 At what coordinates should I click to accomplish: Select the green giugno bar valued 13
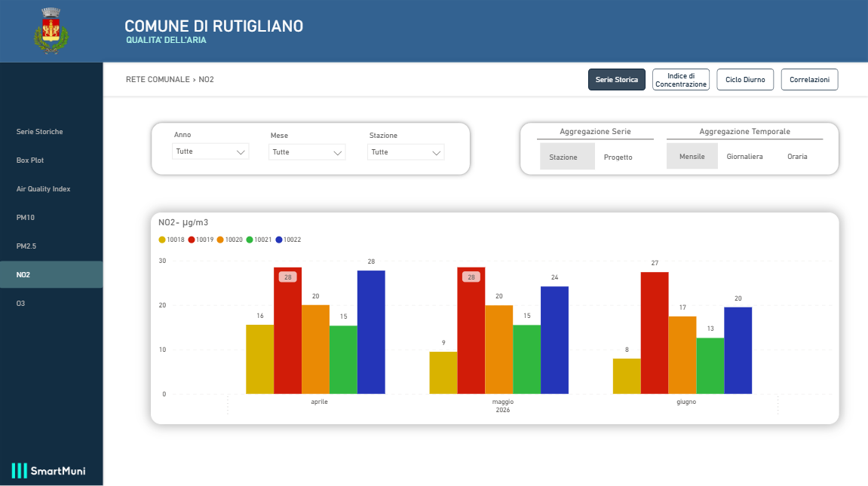(x=710, y=366)
